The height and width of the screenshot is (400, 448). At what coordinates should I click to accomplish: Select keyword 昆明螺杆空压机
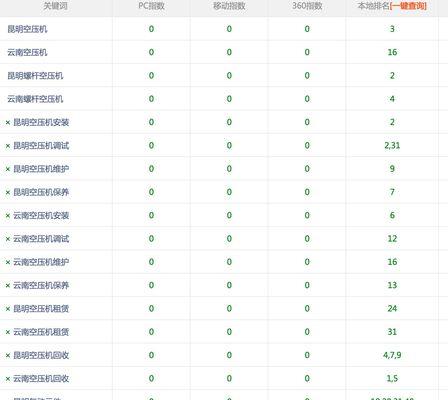click(x=35, y=76)
